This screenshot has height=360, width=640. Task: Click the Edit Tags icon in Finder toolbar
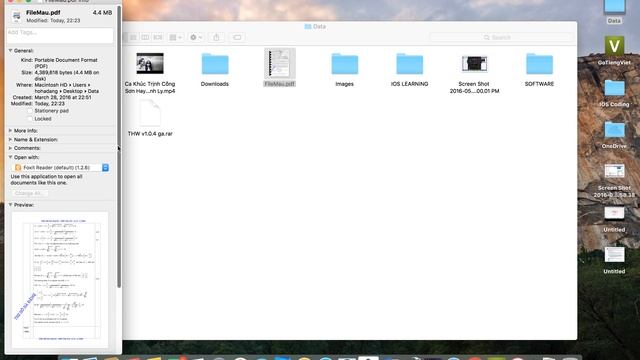pyautogui.click(x=237, y=37)
